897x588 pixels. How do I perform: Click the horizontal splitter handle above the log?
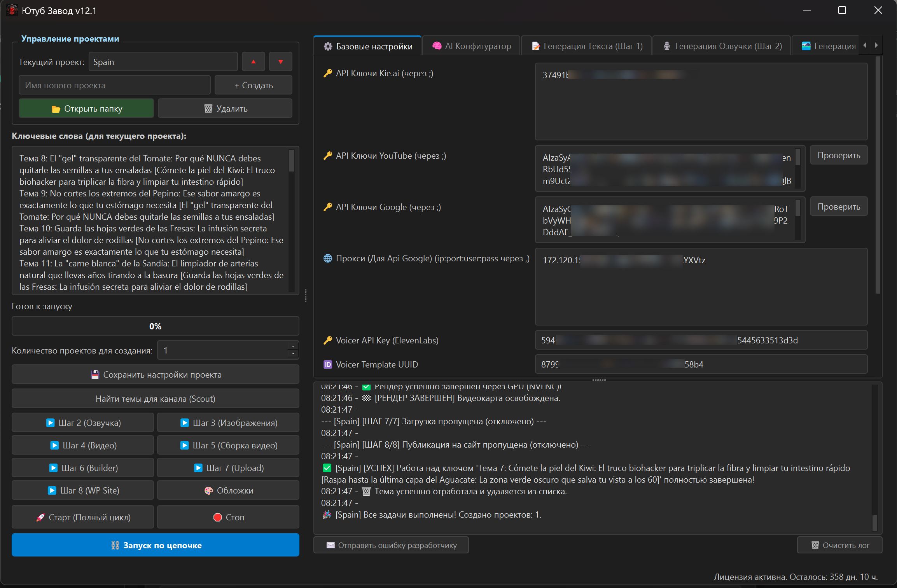[599, 380]
